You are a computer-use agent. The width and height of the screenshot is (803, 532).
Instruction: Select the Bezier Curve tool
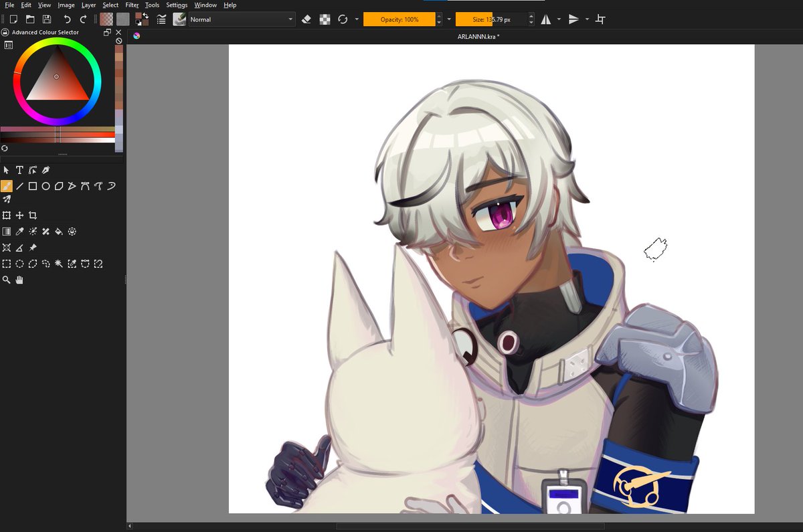tap(85, 186)
